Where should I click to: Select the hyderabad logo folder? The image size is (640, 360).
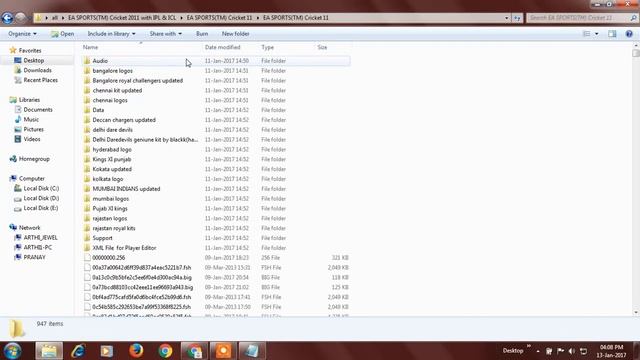coord(112,149)
